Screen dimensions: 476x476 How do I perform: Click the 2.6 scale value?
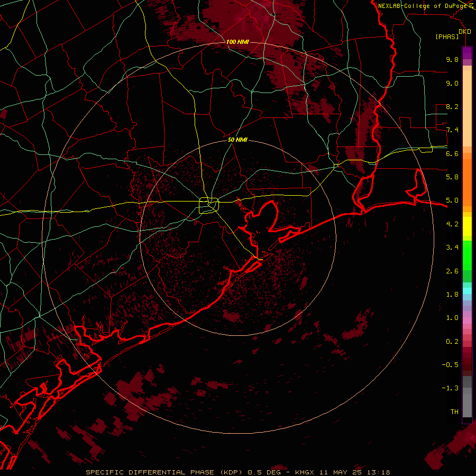[452, 271]
